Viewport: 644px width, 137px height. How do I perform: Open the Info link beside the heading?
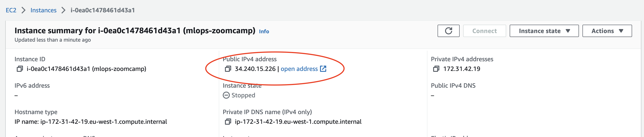264,31
